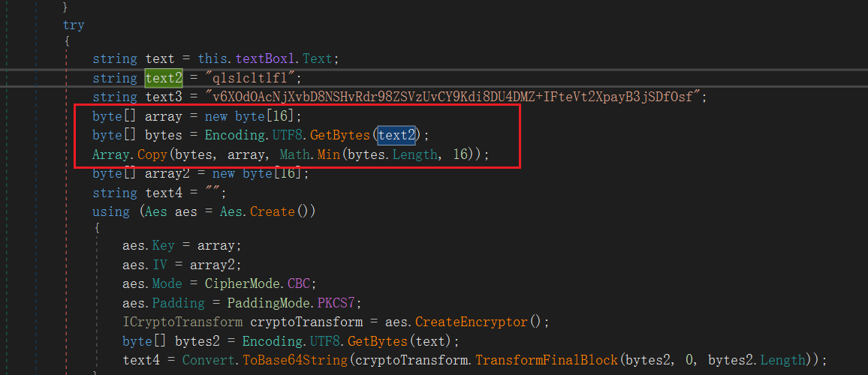Click the ICryptoTransform interface type
This screenshot has width=868, height=375.
[x=182, y=322]
